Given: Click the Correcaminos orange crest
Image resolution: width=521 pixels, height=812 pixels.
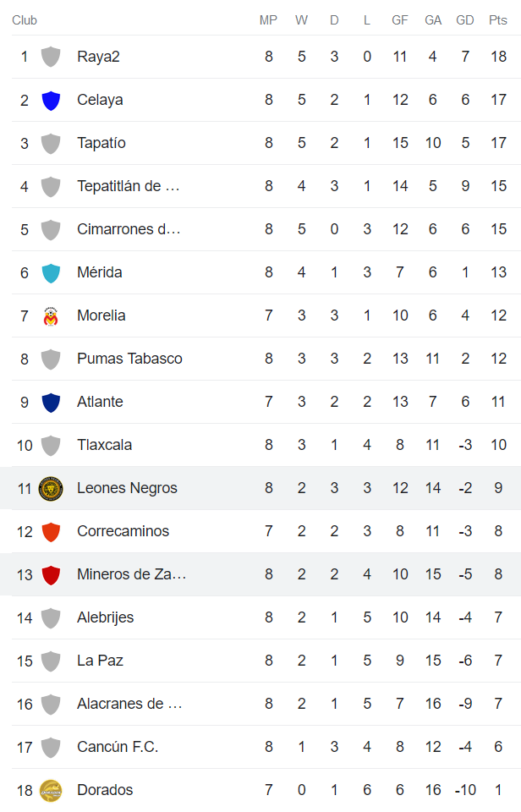Looking at the screenshot, I should [x=51, y=531].
